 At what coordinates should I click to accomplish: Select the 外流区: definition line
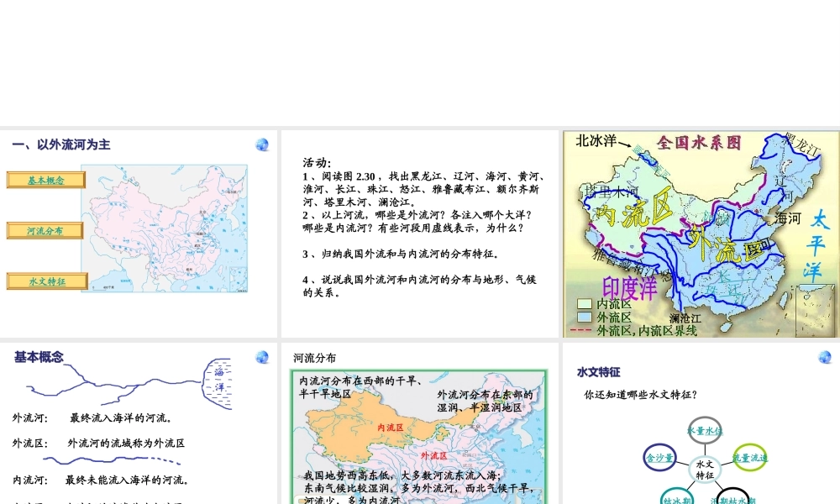98,443
